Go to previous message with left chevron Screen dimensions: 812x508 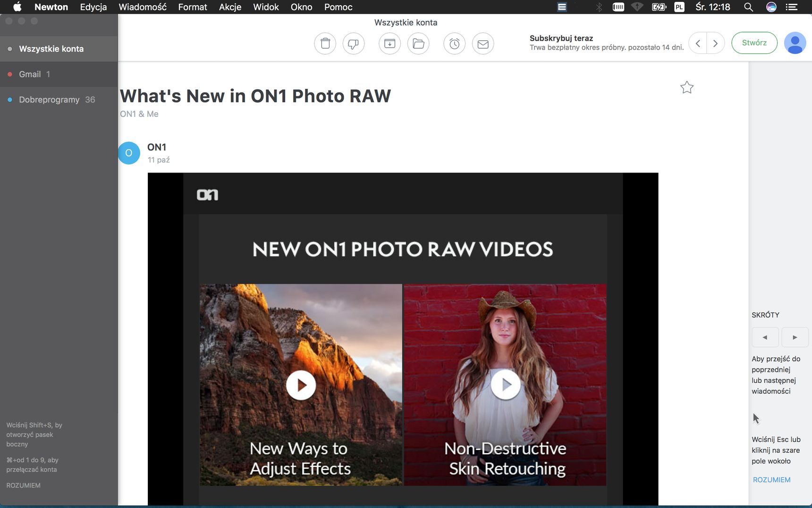point(698,43)
